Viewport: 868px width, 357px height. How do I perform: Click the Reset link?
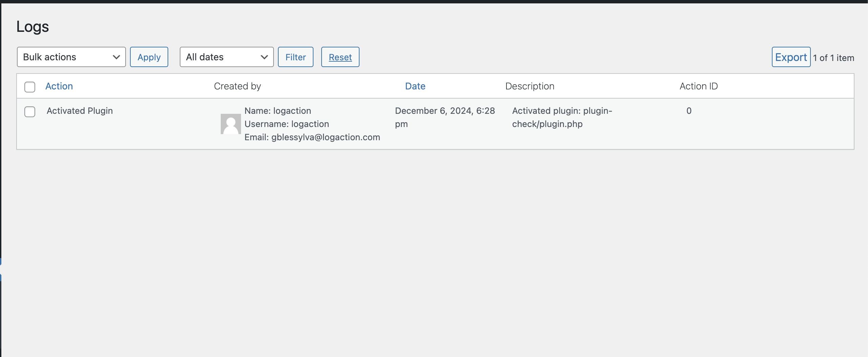point(340,57)
